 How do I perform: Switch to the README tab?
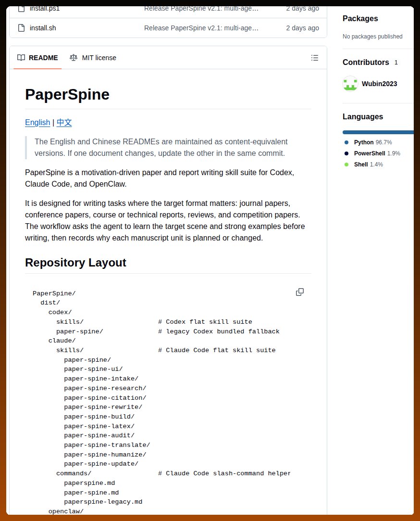click(x=37, y=58)
